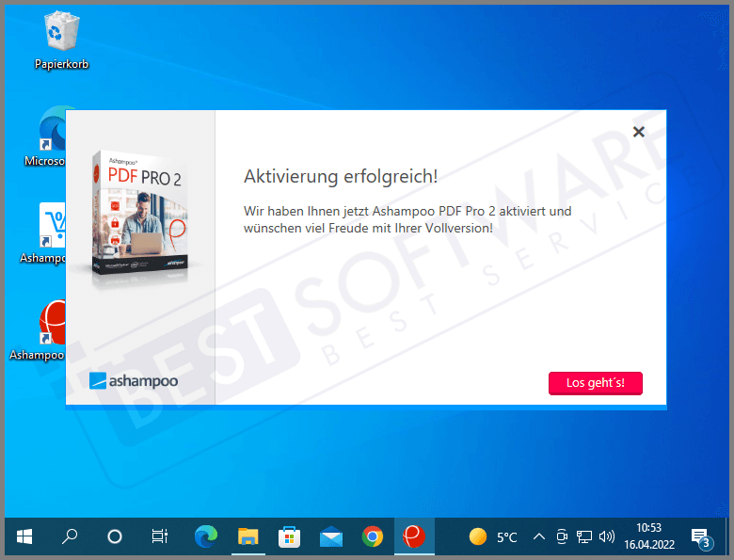Open Task View in taskbar
734x560 pixels.
click(160, 536)
